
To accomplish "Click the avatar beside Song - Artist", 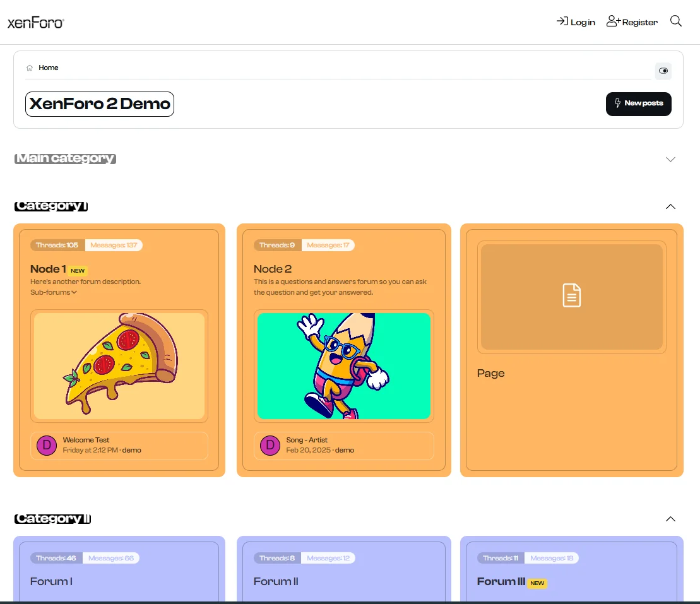I will pyautogui.click(x=270, y=446).
